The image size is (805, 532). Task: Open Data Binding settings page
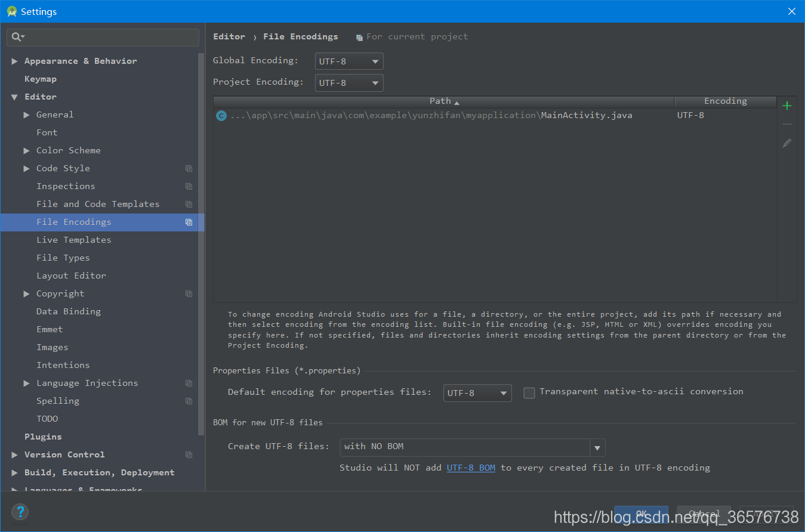(69, 311)
